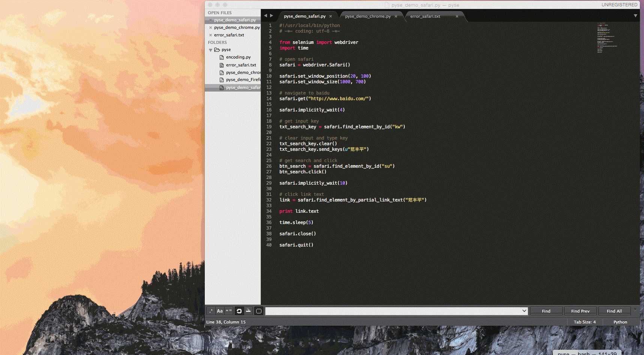Click the FOLDERS sidebar heading
The height and width of the screenshot is (355, 644).
217,42
